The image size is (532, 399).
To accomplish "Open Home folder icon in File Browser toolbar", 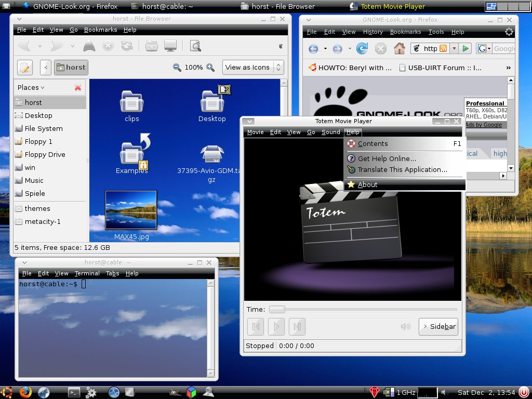I will point(151,46).
